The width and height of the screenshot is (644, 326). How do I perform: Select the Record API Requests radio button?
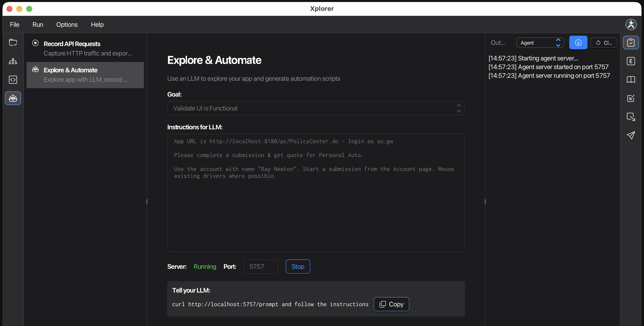click(35, 43)
